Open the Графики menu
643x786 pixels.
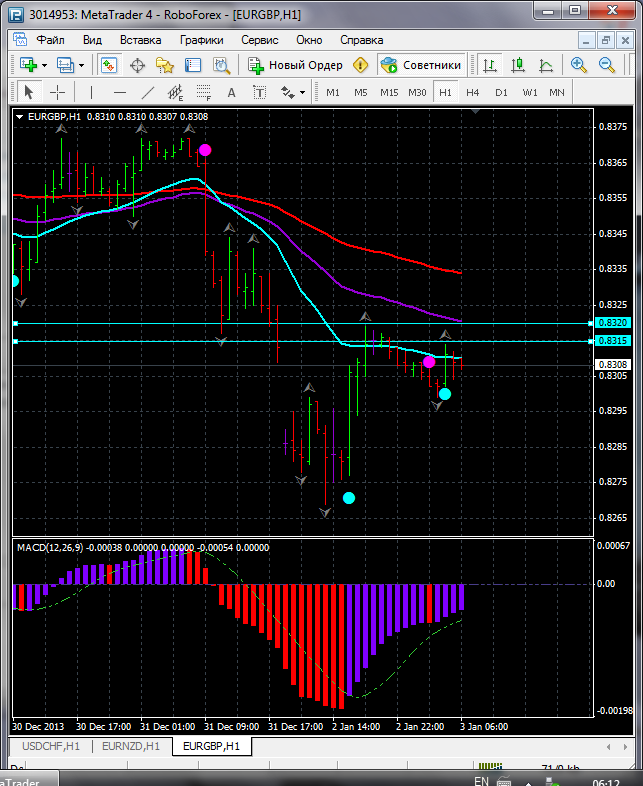pos(201,40)
